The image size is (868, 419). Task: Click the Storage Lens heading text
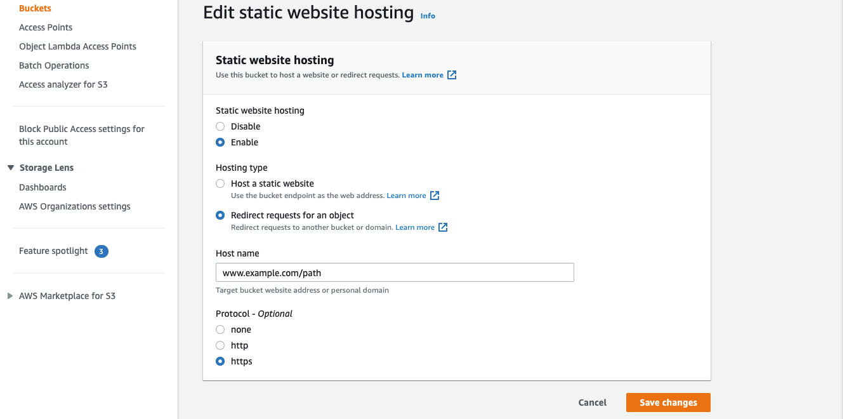(46, 168)
